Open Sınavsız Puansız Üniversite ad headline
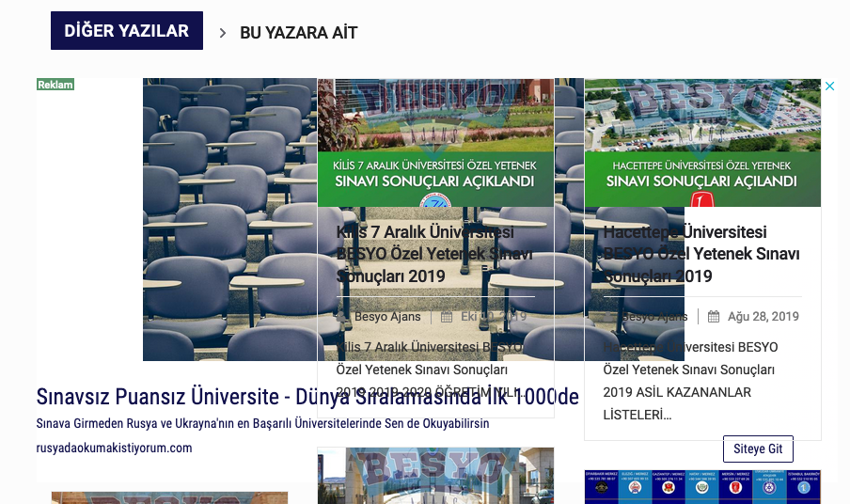Screen dimensions: 850x504 tap(307, 397)
